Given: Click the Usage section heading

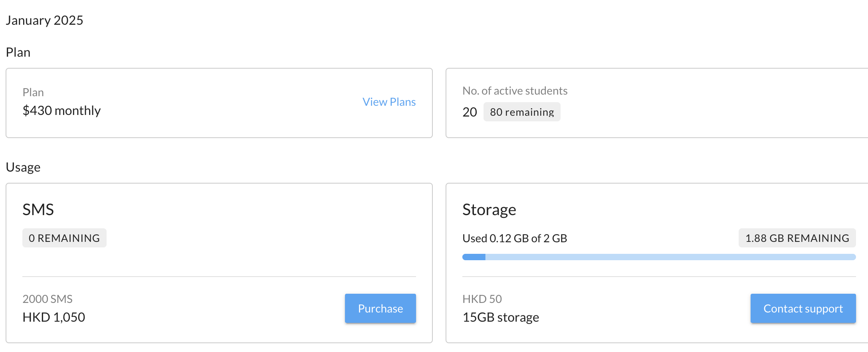Looking at the screenshot, I should pyautogui.click(x=23, y=167).
